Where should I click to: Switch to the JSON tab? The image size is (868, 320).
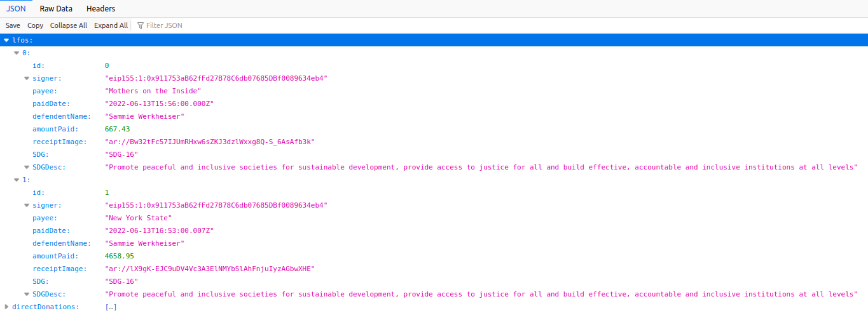[16, 9]
